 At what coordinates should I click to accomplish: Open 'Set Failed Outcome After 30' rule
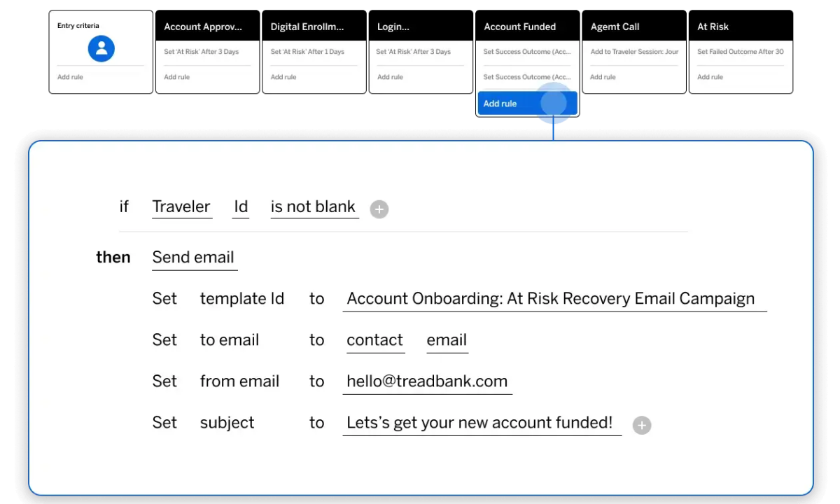(x=741, y=52)
